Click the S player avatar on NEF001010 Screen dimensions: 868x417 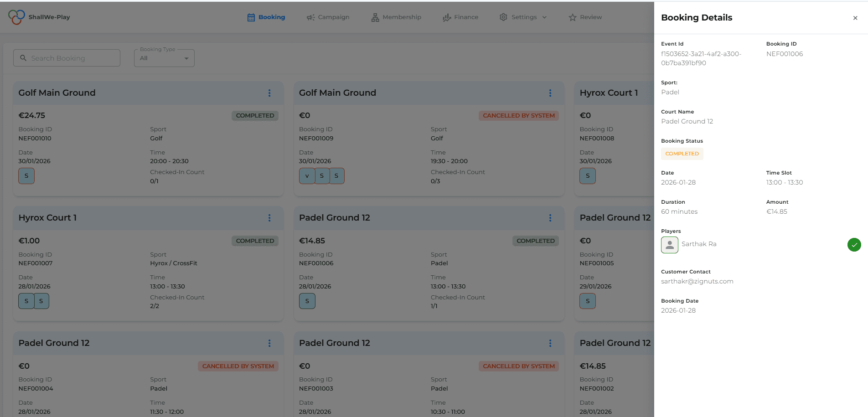click(26, 176)
